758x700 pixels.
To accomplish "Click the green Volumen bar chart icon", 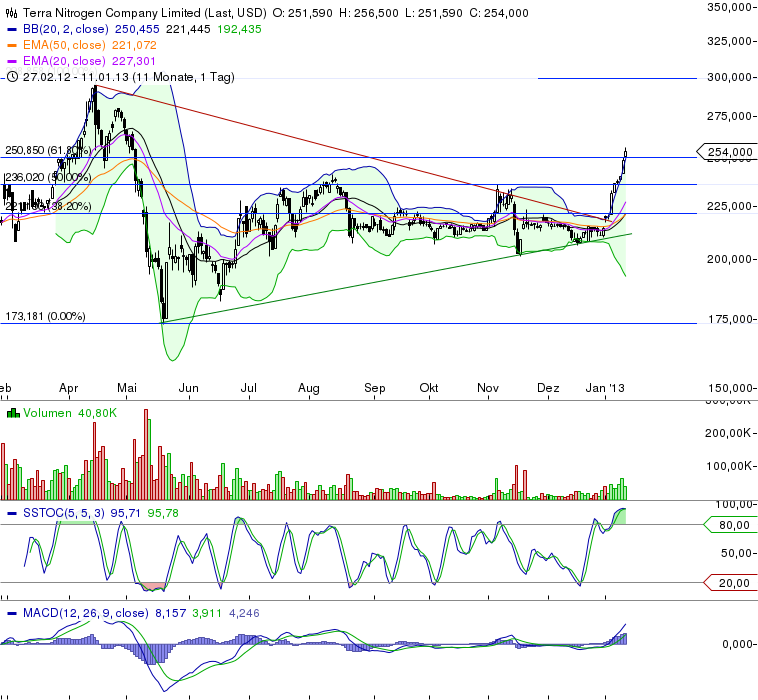I will coord(12,413).
